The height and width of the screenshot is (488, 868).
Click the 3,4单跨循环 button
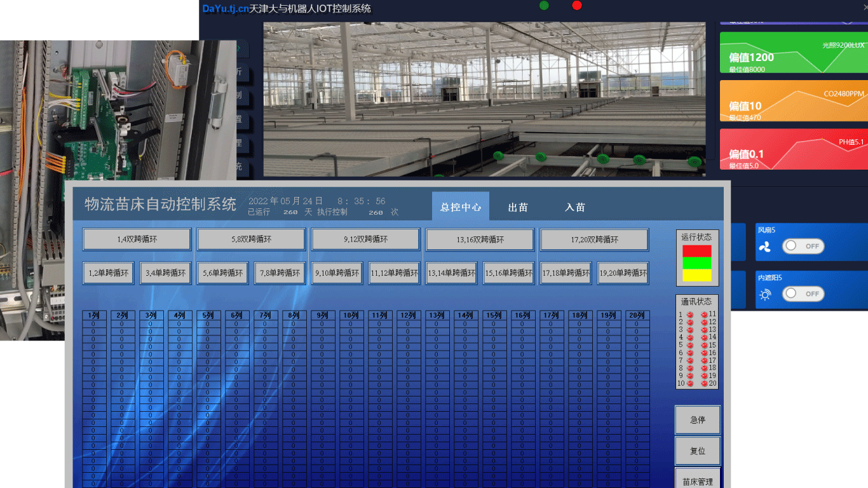click(165, 273)
